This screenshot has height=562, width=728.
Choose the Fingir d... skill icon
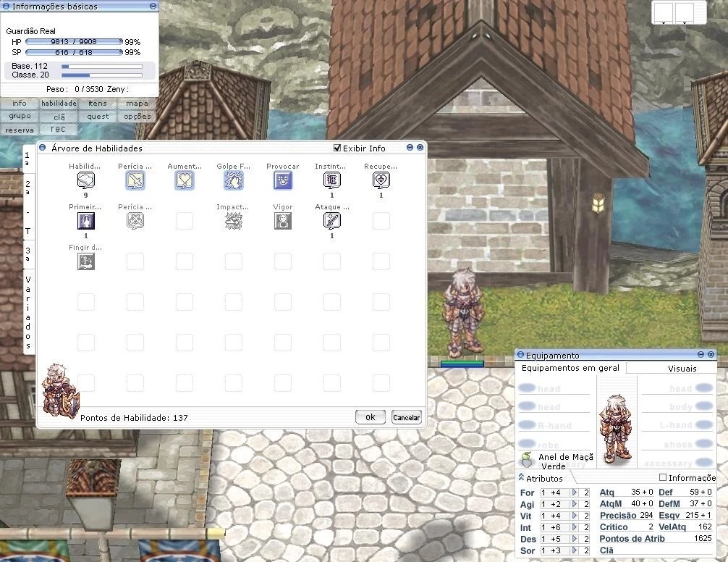coord(86,261)
